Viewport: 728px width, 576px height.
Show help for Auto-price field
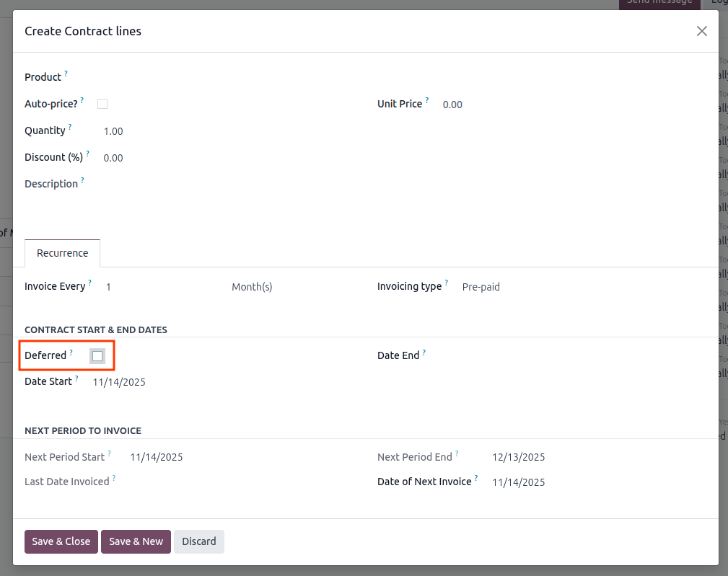(82, 100)
